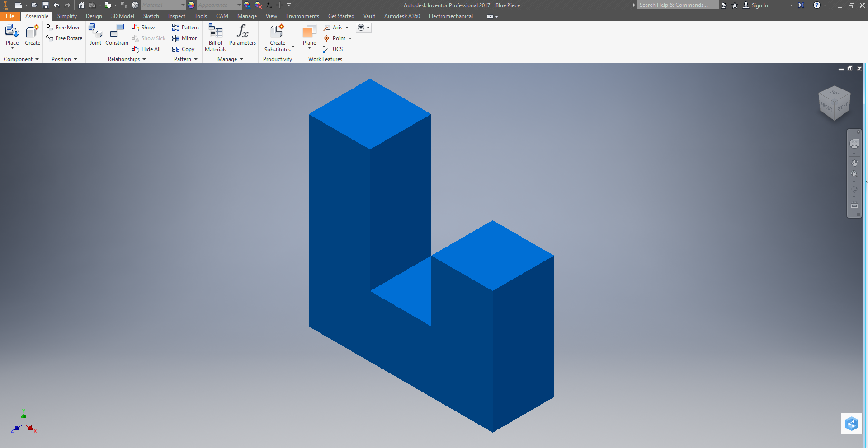868x448 pixels.
Task: Click the New file icon in quick access toolbar
Action: click(x=18, y=5)
